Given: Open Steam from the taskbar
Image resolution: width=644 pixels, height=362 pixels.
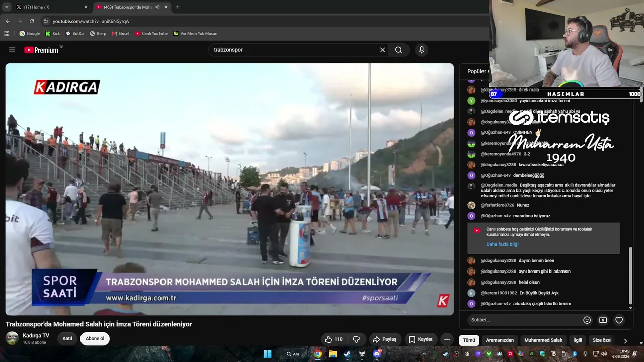Looking at the screenshot, I should click(347, 354).
